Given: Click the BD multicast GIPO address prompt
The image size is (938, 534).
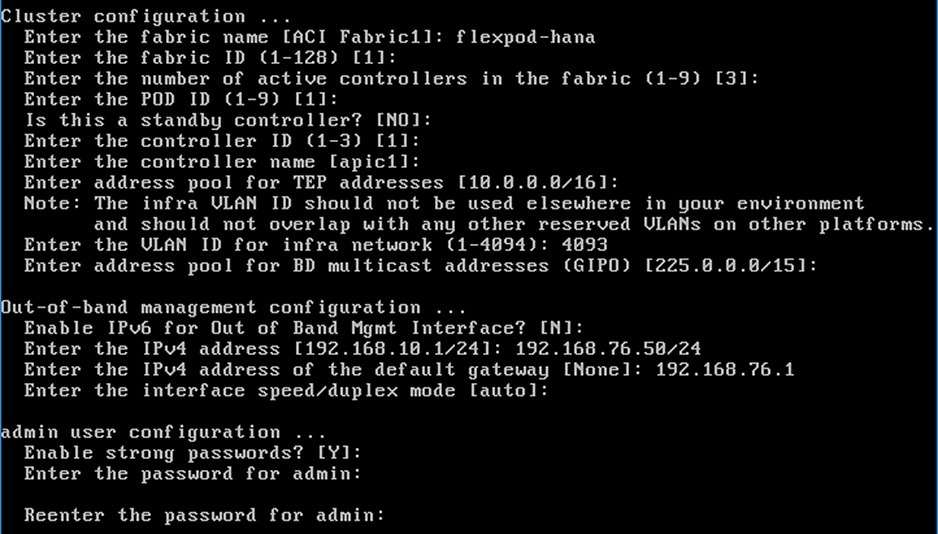Looking at the screenshot, I should [420, 266].
